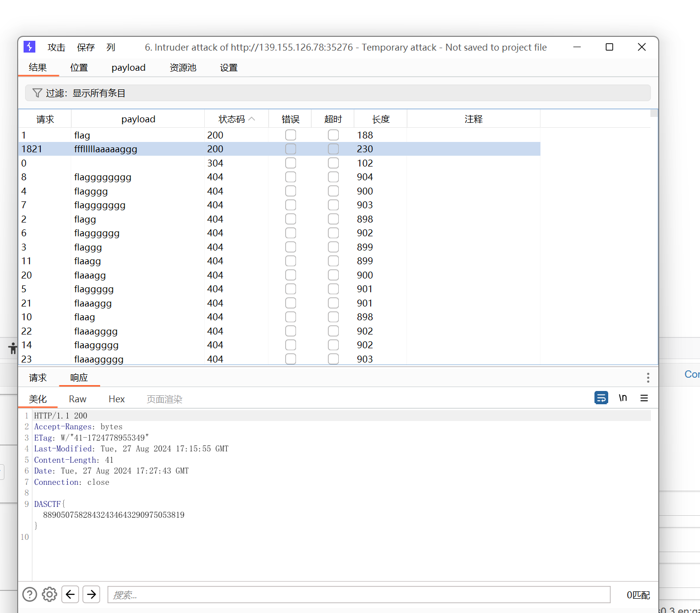Viewport: 700px width, 613px height.
Task: Show the 响应 message tab
Action: click(x=79, y=377)
